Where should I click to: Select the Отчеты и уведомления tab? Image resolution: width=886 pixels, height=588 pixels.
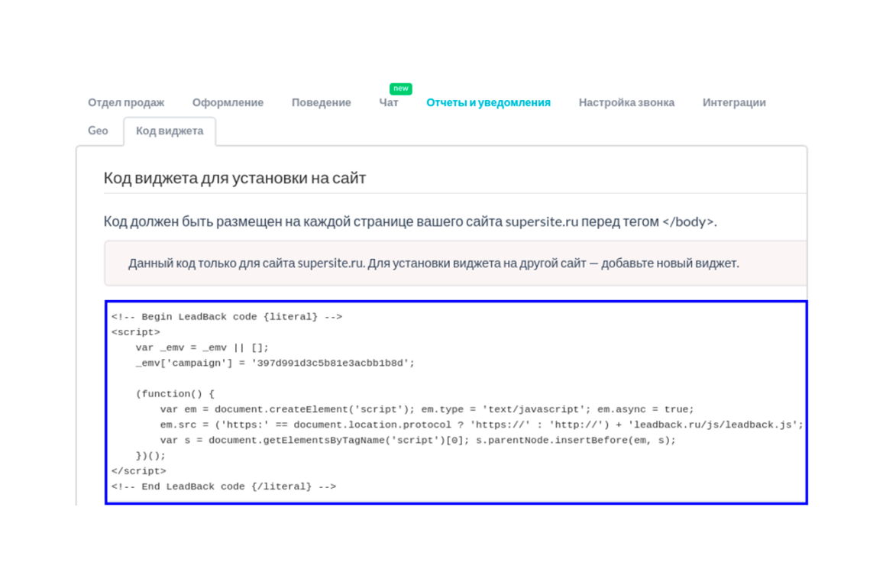click(488, 102)
